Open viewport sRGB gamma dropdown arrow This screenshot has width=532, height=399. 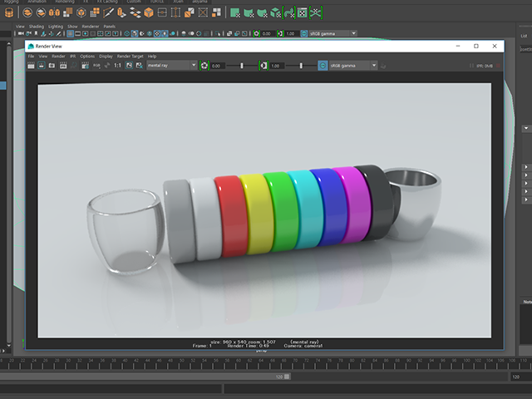(x=353, y=33)
